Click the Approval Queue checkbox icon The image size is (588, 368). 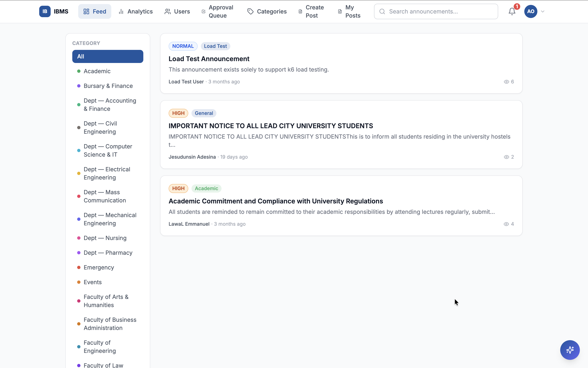[x=204, y=11]
